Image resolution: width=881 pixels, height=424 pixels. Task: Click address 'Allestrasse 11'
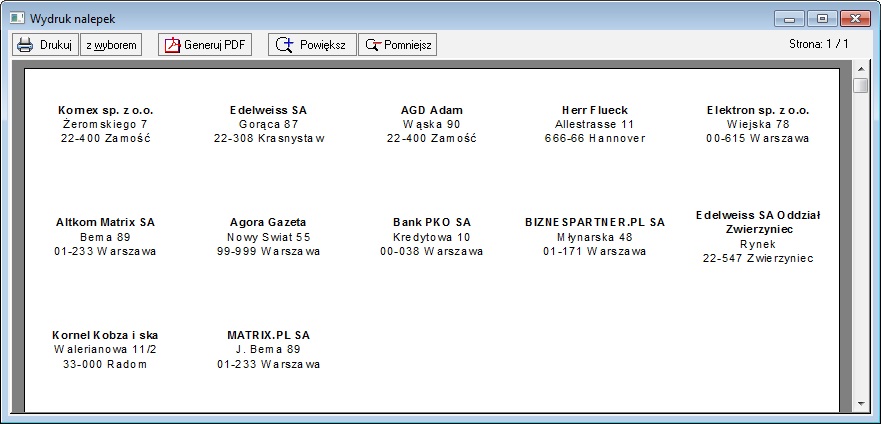(594, 124)
